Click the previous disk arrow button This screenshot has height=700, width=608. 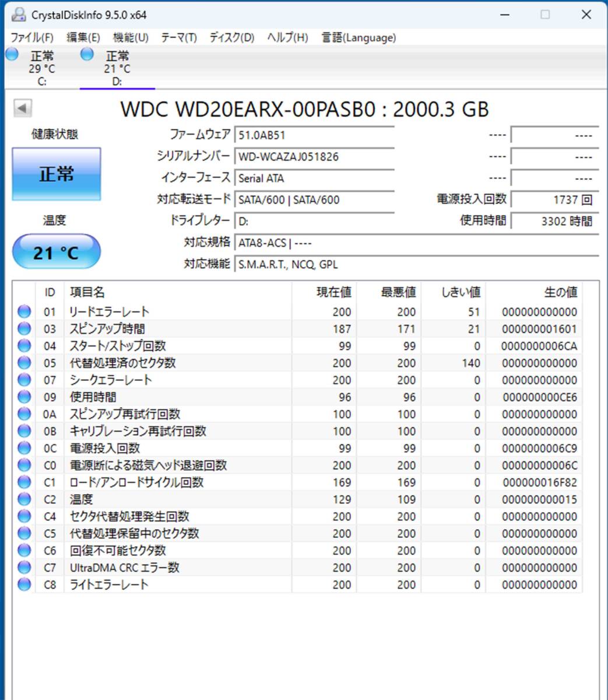(22, 108)
